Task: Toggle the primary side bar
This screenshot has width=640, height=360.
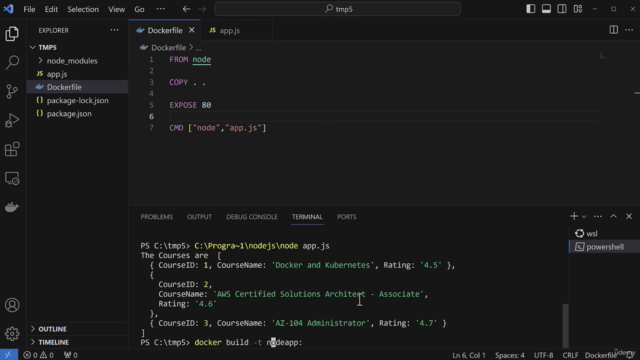Action: click(530, 9)
